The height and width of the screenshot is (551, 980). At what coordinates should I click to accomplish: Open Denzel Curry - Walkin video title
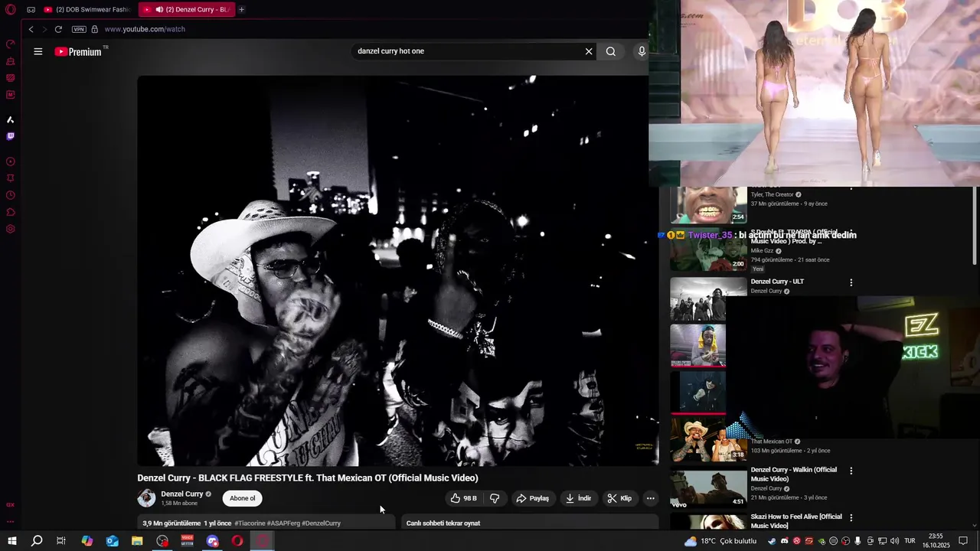click(x=794, y=474)
